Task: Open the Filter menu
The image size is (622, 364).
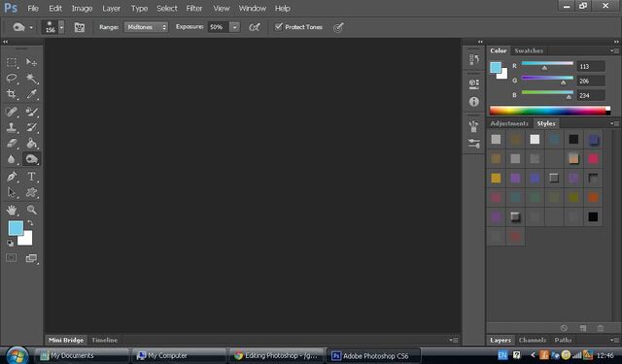Action: [194, 9]
